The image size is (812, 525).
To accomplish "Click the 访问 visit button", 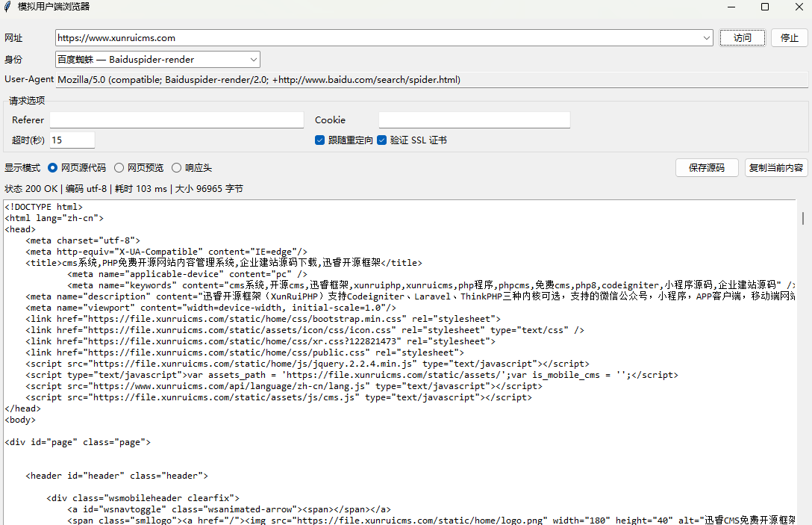I will (742, 38).
